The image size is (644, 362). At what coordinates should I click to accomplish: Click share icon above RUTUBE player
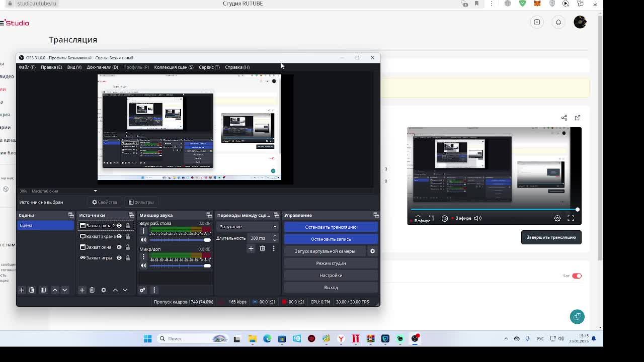pyautogui.click(x=564, y=118)
